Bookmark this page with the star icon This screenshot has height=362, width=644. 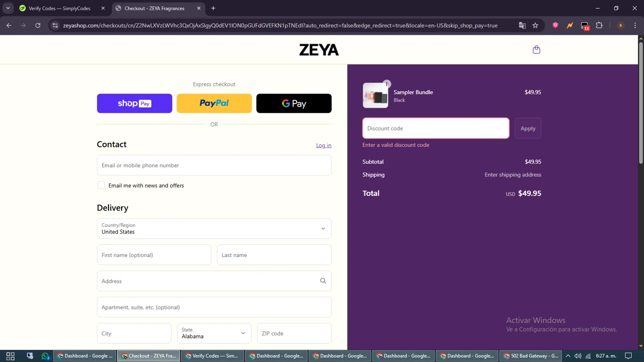point(535,25)
